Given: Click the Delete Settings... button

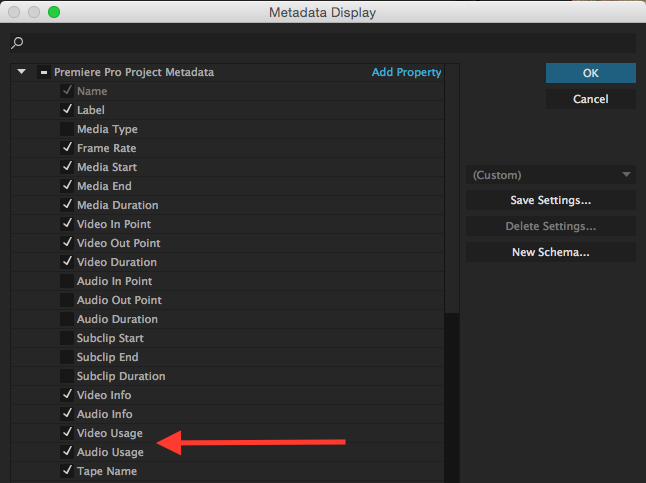Looking at the screenshot, I should (551, 226).
